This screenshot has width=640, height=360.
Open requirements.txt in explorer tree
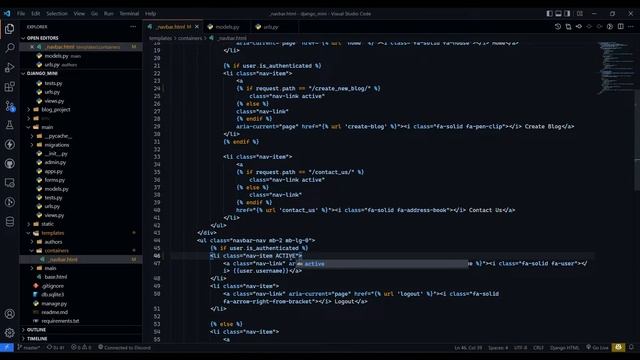(x=60, y=321)
